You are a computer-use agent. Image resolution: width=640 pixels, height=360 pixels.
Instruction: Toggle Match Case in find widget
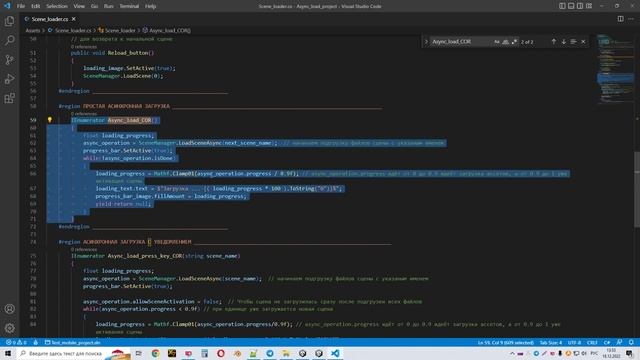pyautogui.click(x=497, y=42)
